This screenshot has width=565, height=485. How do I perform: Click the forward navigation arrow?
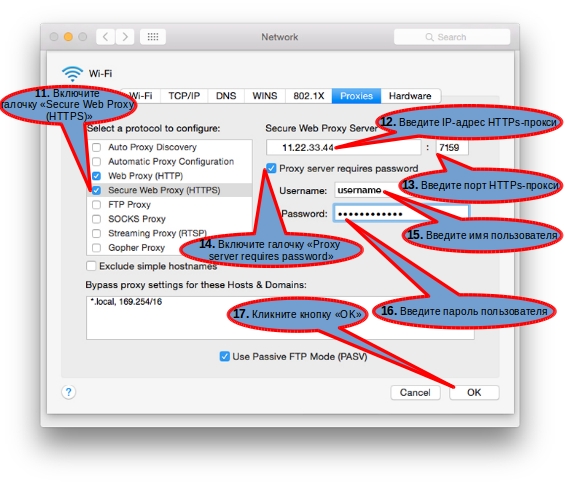[125, 37]
